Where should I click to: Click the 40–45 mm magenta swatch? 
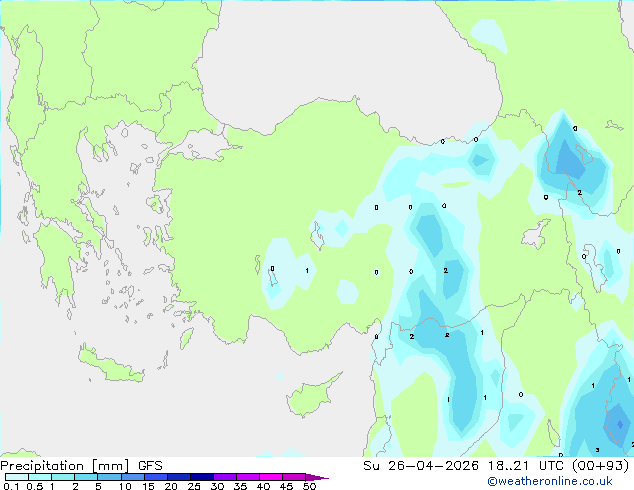pyautogui.click(x=271, y=477)
